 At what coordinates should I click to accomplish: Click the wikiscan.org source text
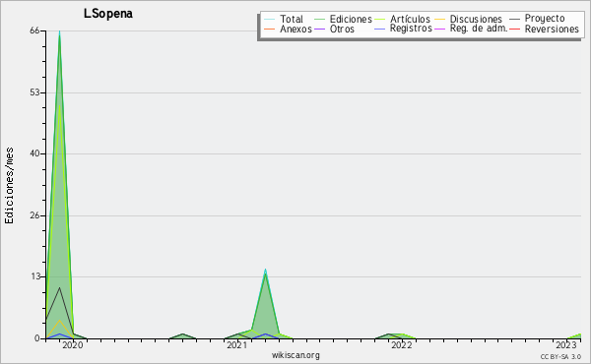pos(295,355)
